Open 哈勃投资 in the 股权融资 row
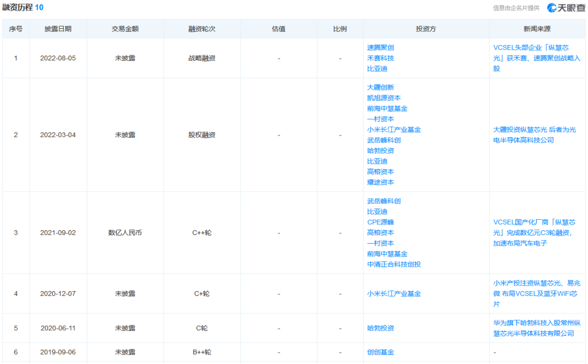Viewport: 588px width, 364px height. click(380, 151)
